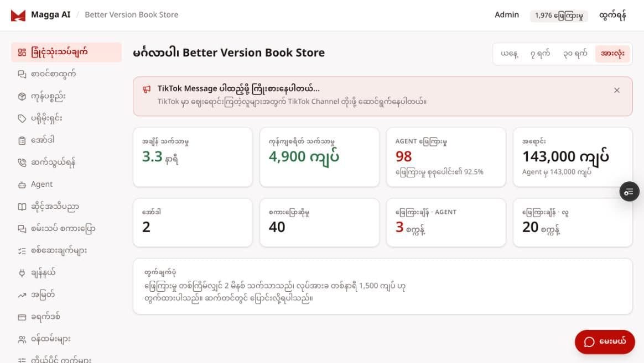Click the AGENT reply time 3 seconds card

click(x=446, y=223)
